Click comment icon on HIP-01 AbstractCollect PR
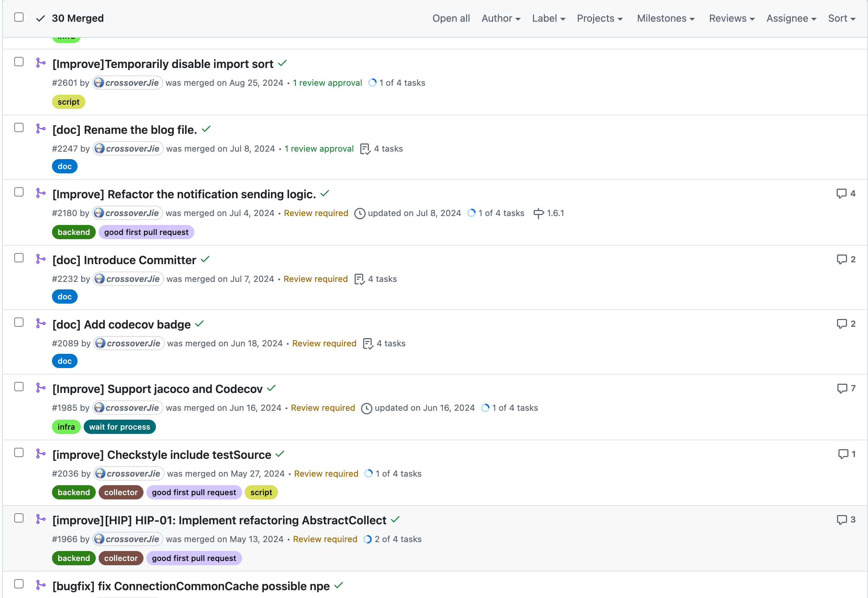868x598 pixels. click(x=841, y=520)
